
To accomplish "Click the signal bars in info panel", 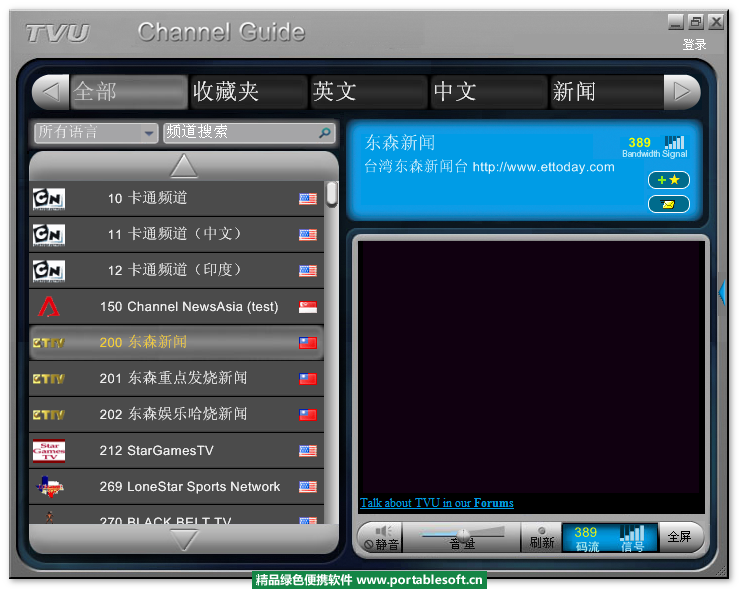I will pyautogui.click(x=675, y=143).
